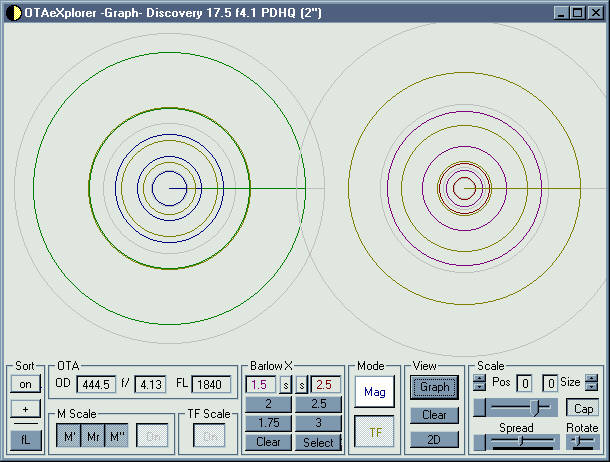Image resolution: width=610 pixels, height=462 pixels.
Task: Select the Barlow 2.5 preset button
Action: click(318, 404)
